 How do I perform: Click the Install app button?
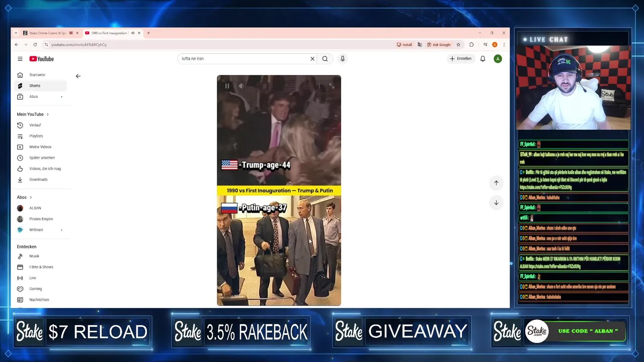pyautogui.click(x=405, y=45)
